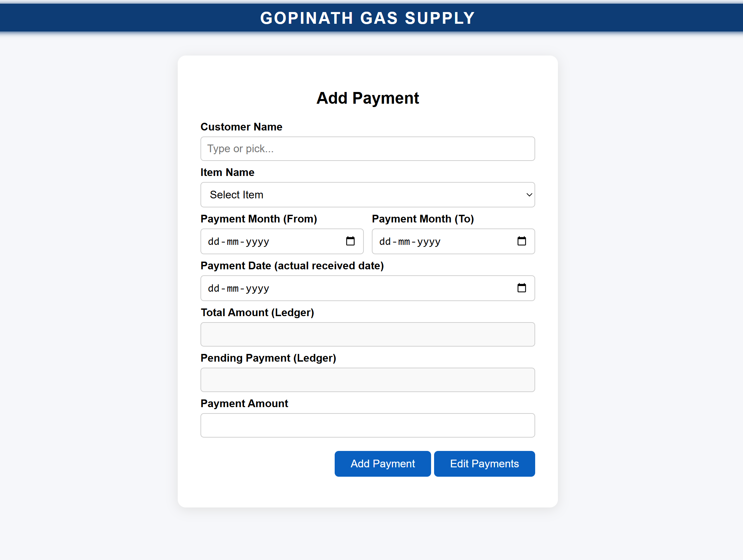Open calendar picker for Payment Month (To)
This screenshot has width=743, height=560.
[x=521, y=242]
